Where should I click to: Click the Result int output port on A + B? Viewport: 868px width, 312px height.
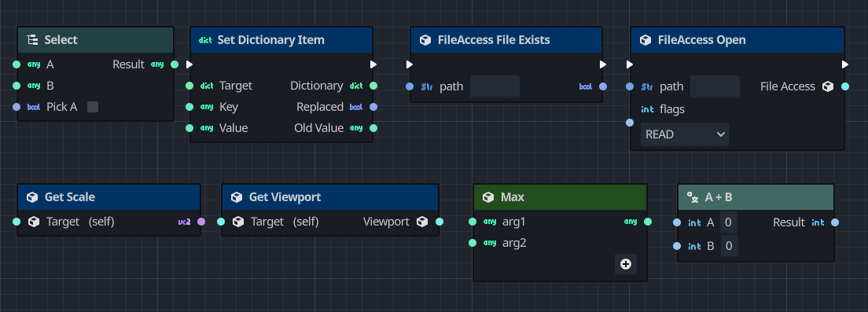click(835, 222)
